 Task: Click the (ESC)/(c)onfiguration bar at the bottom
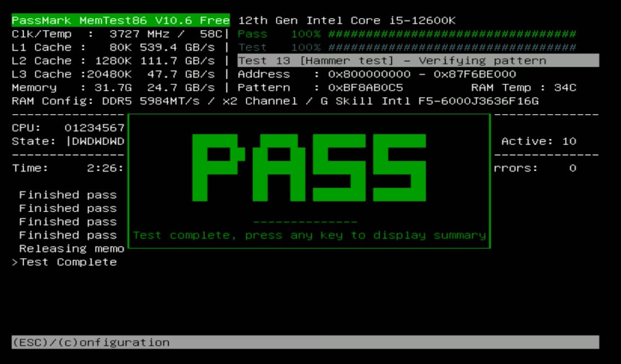(x=305, y=342)
